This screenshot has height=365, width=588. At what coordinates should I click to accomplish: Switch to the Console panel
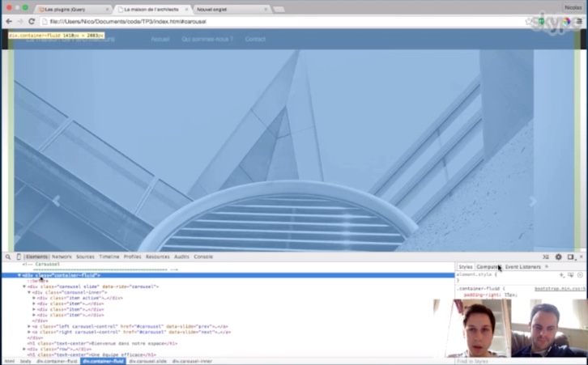[x=203, y=257]
